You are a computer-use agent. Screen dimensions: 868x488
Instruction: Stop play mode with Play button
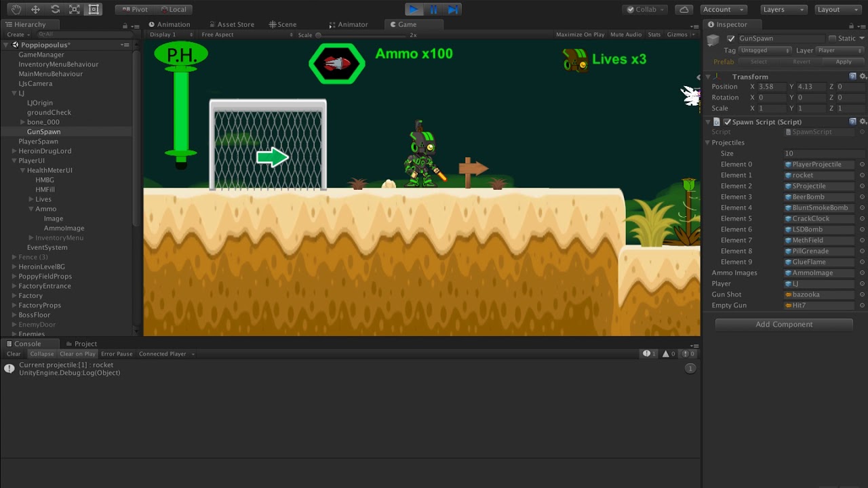414,9
